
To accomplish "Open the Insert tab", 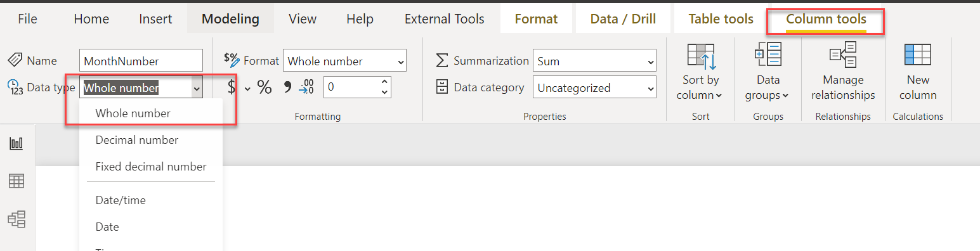I will pos(155,19).
